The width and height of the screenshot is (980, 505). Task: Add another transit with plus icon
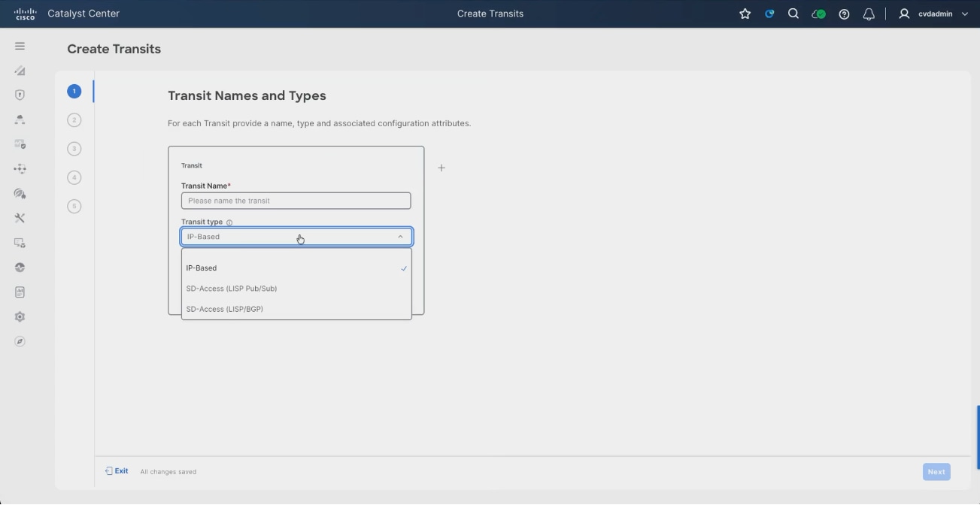click(441, 168)
